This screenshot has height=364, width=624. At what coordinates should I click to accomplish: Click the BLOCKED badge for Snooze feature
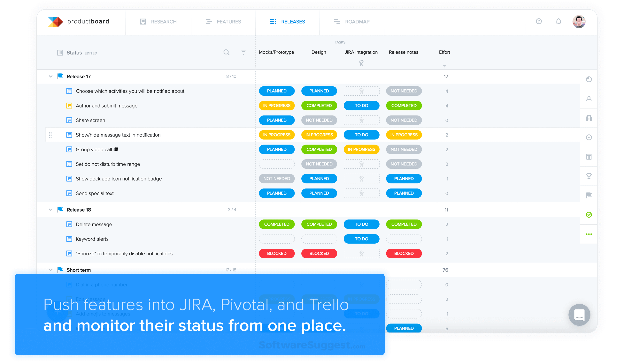coord(277,253)
